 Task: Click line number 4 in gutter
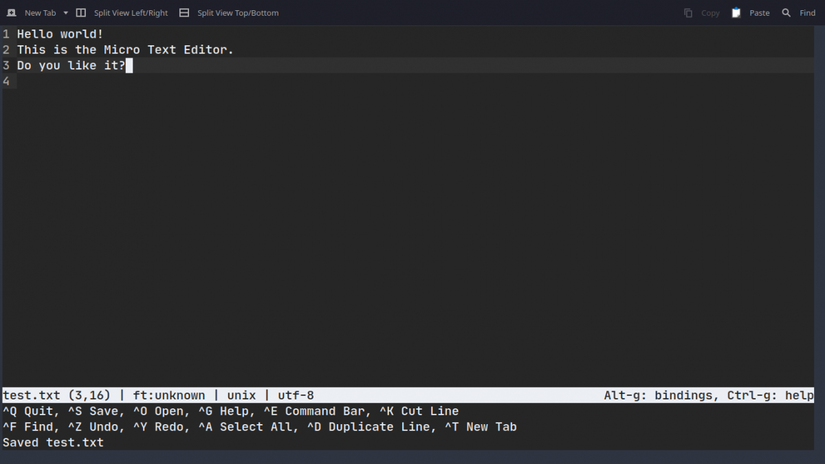pyautogui.click(x=6, y=81)
